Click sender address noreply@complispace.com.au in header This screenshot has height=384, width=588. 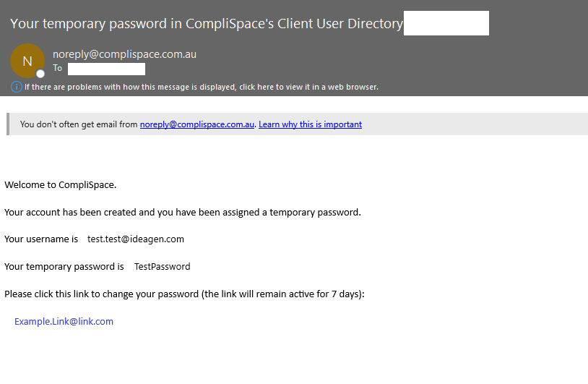coord(124,54)
